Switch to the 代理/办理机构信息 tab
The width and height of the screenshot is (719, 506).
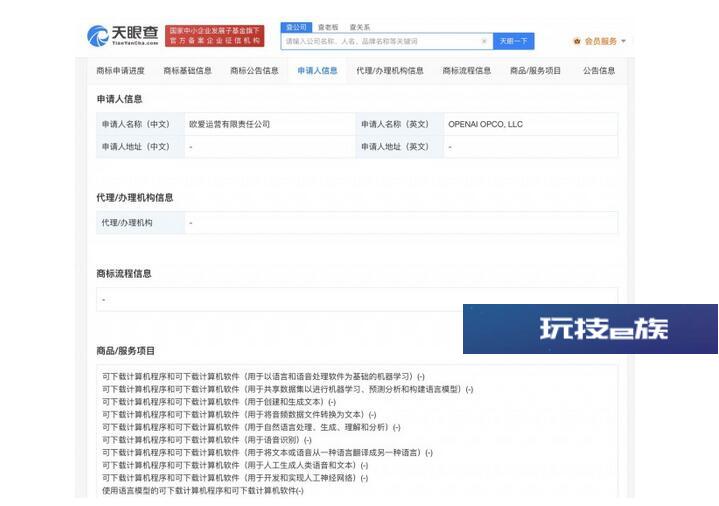[x=390, y=71]
